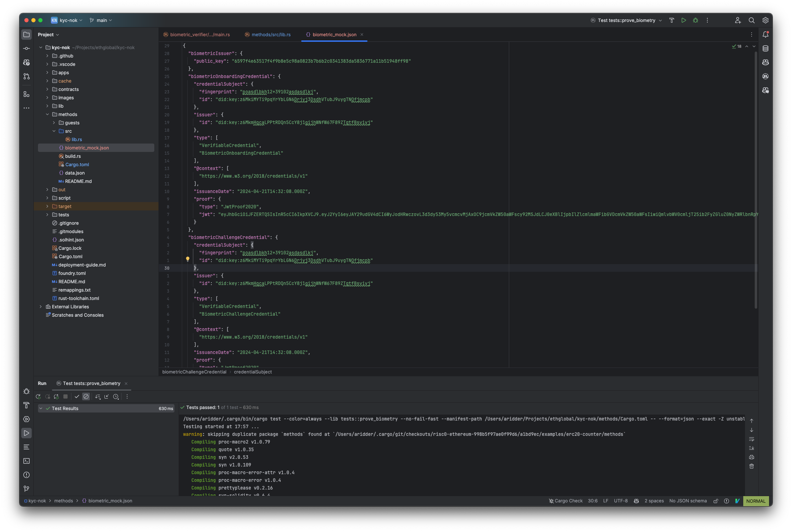Open IDE settings gear
The image size is (792, 532).
tap(765, 20)
